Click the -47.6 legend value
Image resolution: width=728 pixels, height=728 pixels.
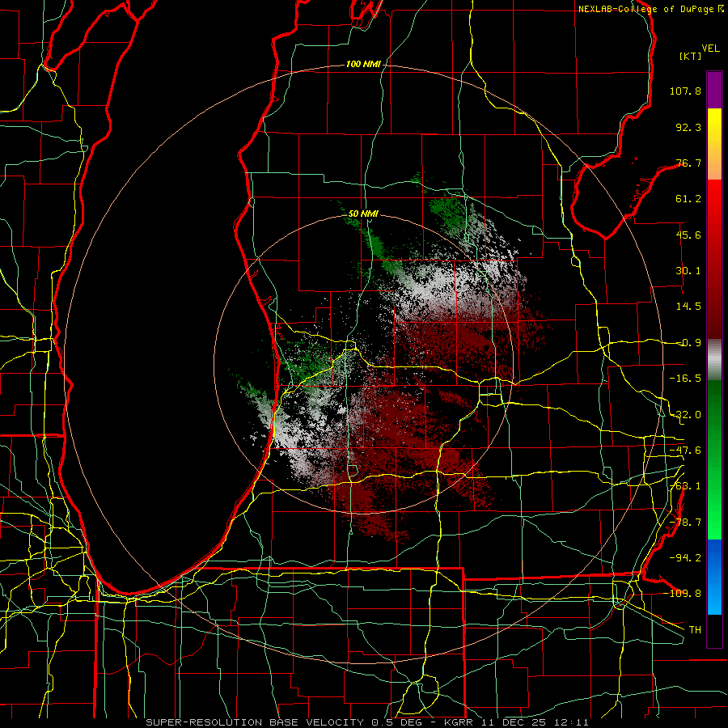coord(685,451)
